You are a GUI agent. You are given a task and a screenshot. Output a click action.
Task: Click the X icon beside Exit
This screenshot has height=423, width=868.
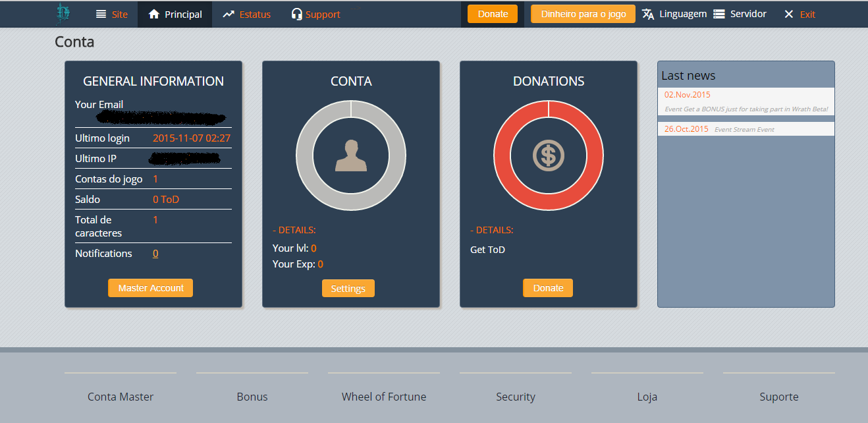(788, 14)
